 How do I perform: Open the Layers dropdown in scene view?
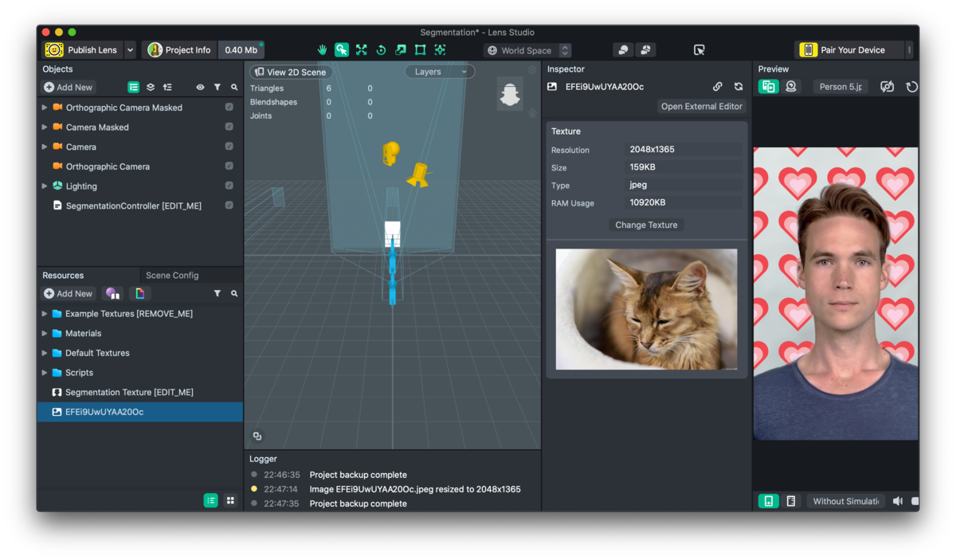(x=440, y=72)
